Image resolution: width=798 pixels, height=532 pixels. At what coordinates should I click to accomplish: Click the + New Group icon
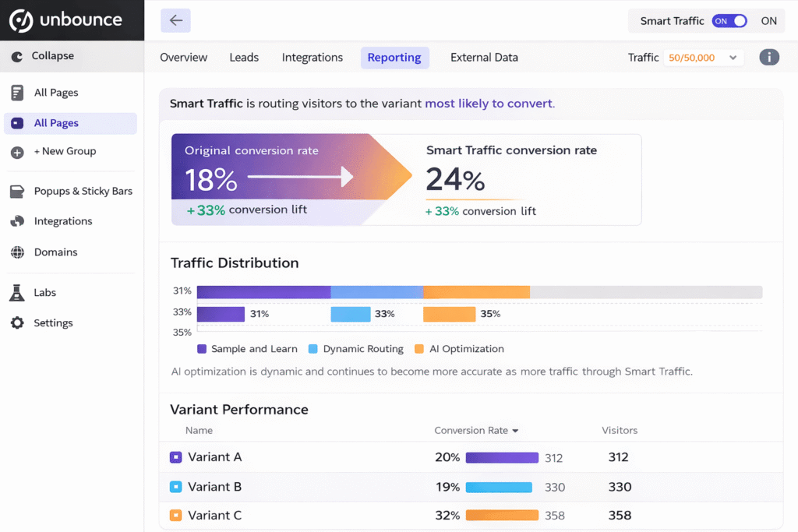click(x=17, y=152)
